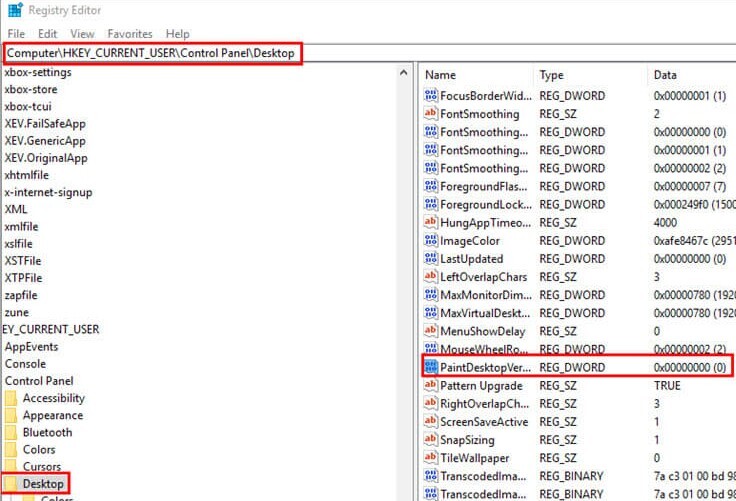Viewport: 736px width, 501px height.
Task: Click the tree pane scroll-up arrow
Action: pos(403,73)
